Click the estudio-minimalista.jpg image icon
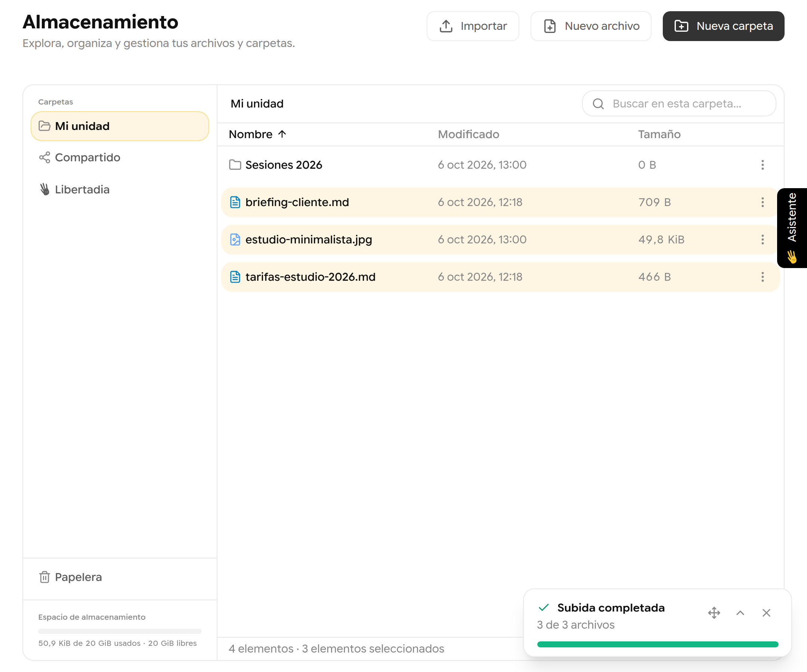This screenshot has width=807, height=672. point(235,240)
